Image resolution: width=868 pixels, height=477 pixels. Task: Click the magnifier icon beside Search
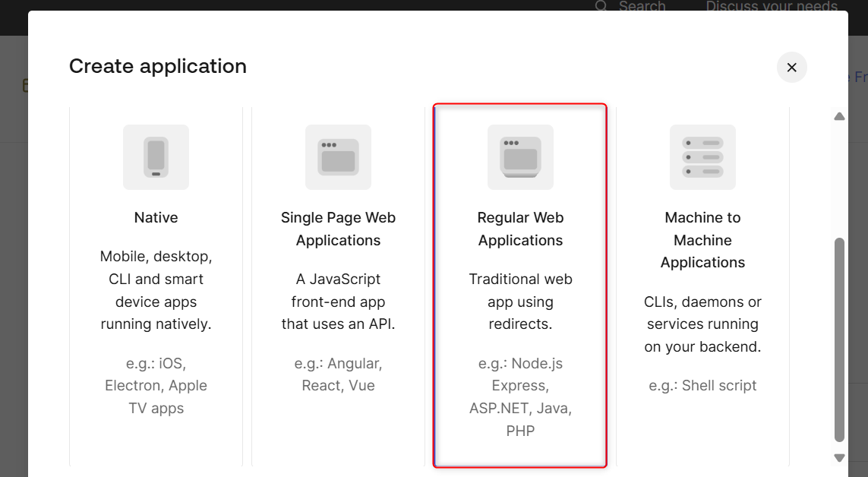click(601, 6)
